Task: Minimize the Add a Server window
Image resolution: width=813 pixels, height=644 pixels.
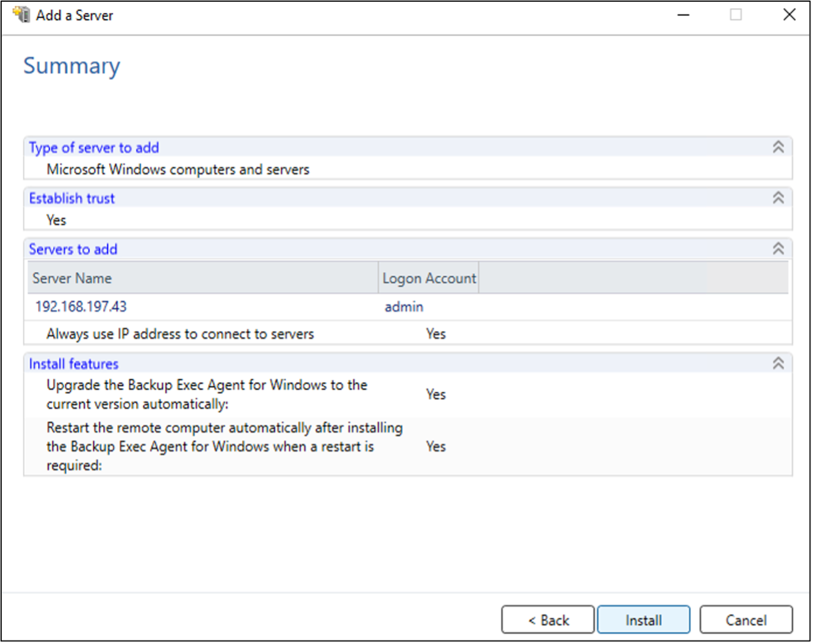Action: (x=684, y=15)
